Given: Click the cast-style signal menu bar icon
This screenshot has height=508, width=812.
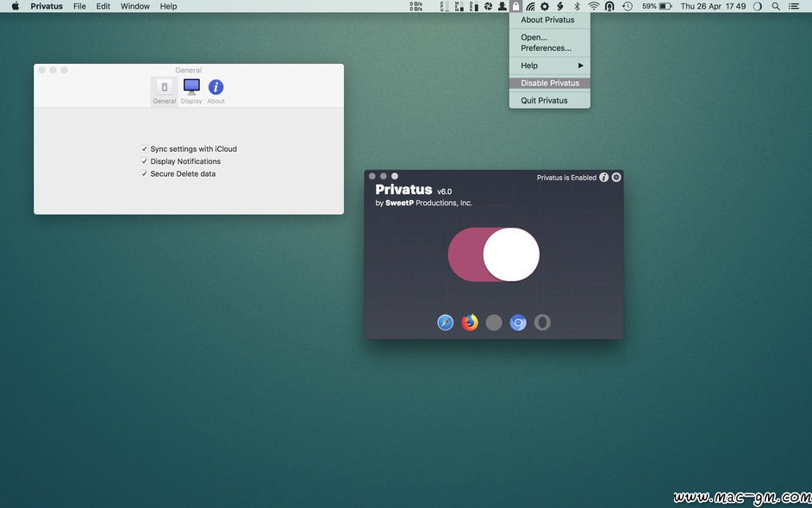Looking at the screenshot, I should click(530, 6).
